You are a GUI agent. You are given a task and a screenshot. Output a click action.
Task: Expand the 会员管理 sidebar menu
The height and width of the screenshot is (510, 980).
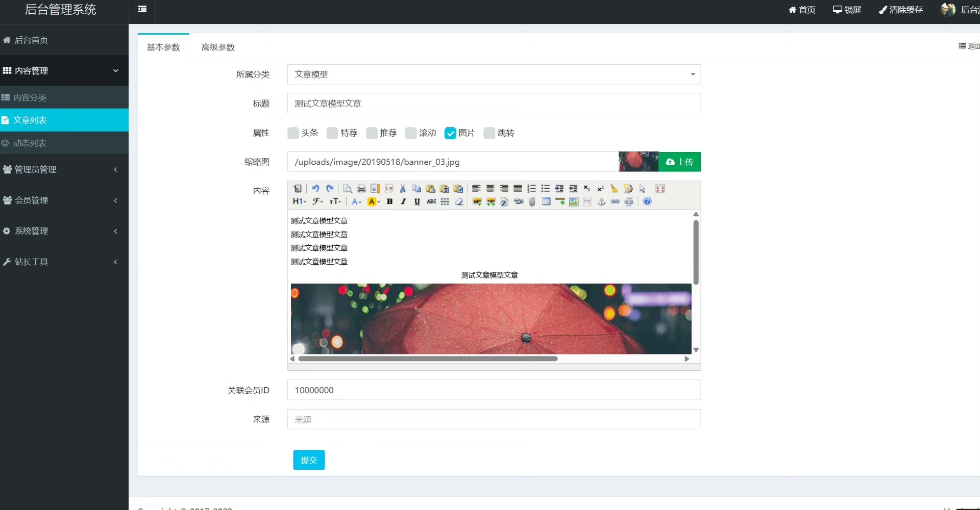coord(64,200)
